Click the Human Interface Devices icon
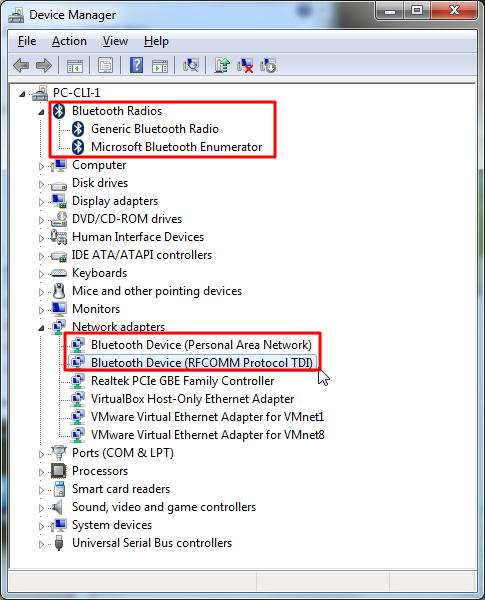Screen dimensions: 485x600 [59, 237]
